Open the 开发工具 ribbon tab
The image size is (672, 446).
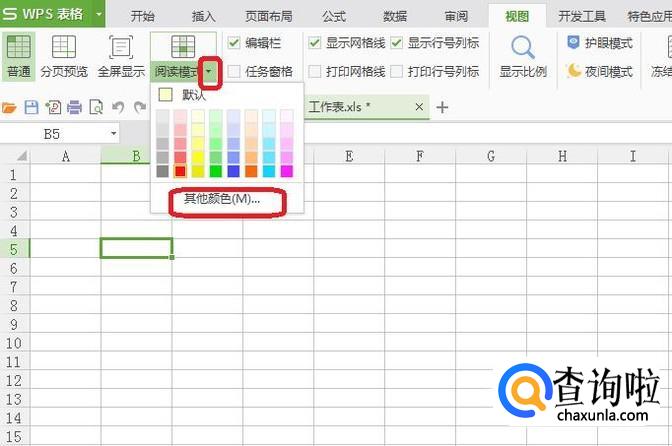pyautogui.click(x=582, y=16)
